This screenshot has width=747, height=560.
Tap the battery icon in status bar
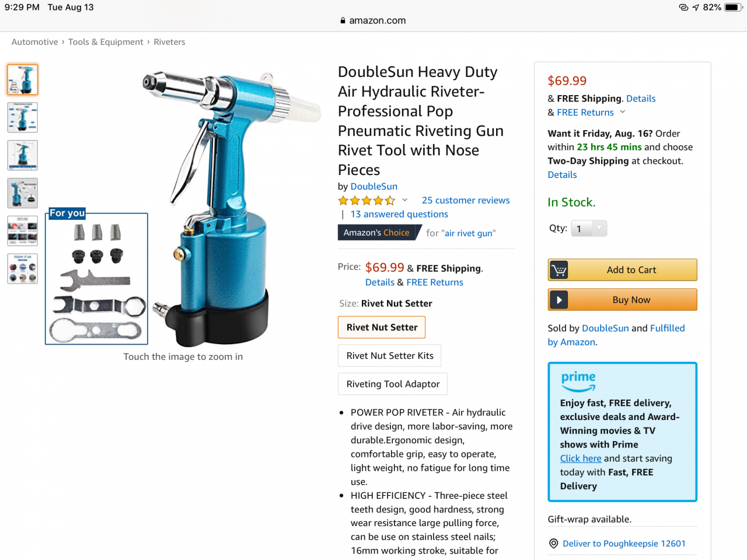[732, 8]
